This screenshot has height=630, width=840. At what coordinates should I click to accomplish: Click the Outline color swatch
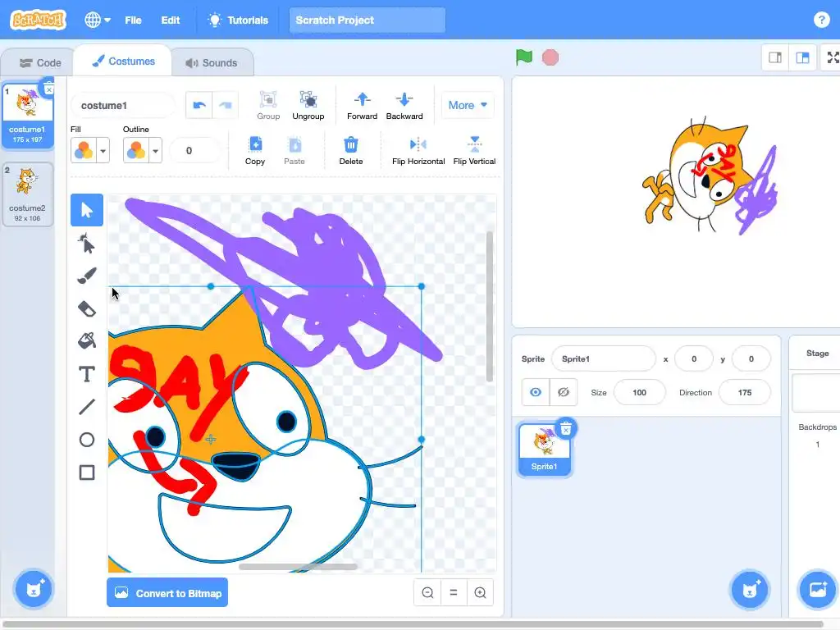[x=136, y=151]
